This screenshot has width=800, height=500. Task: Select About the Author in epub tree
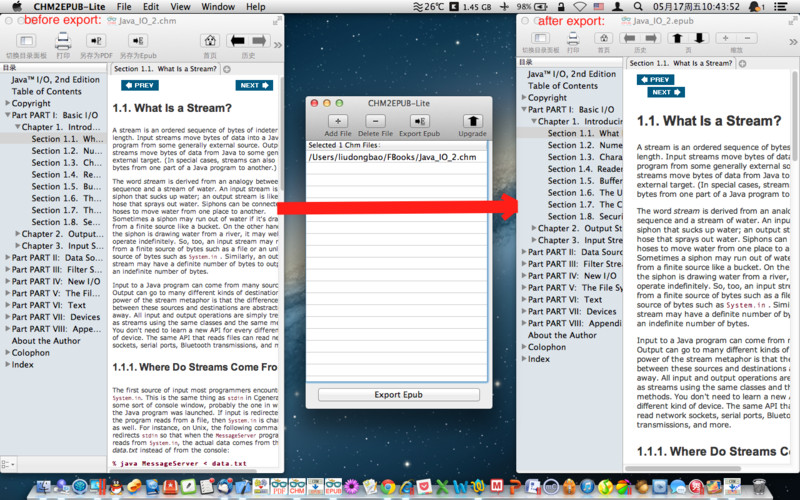point(562,335)
